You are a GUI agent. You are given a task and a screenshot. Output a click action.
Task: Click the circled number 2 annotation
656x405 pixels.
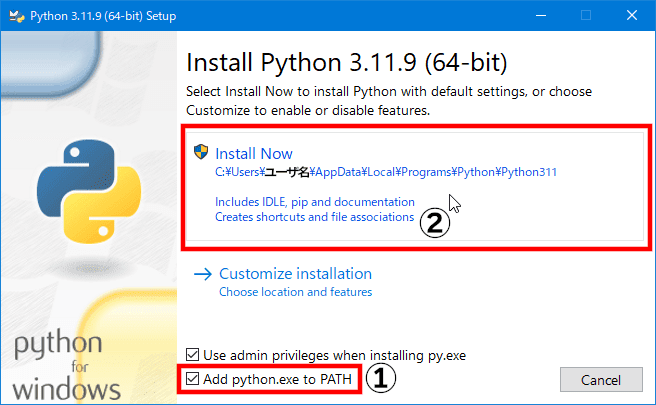click(435, 223)
